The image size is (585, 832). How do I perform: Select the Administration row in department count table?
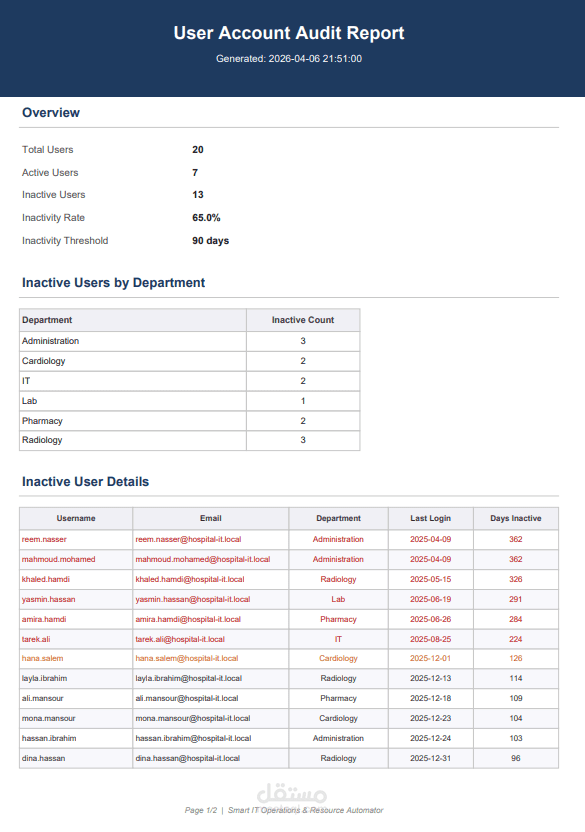coord(190,341)
